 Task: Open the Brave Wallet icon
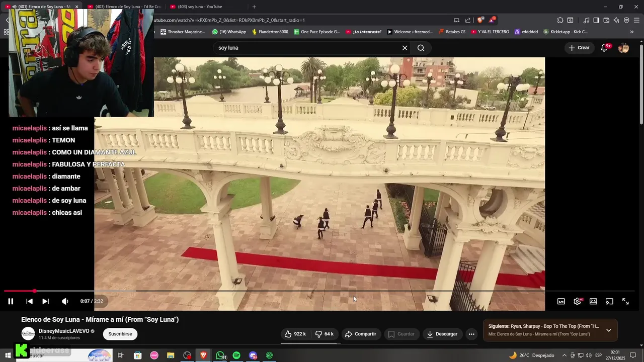tap(606, 20)
